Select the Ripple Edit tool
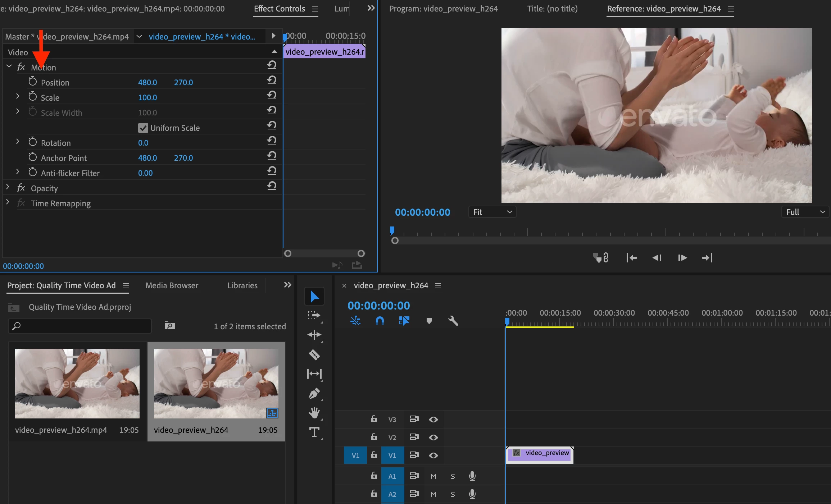 point(314,335)
